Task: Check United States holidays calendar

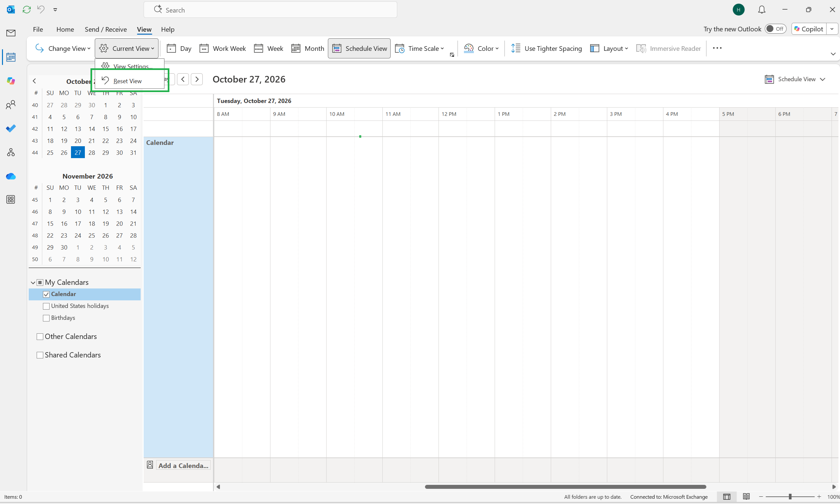Action: pyautogui.click(x=46, y=306)
